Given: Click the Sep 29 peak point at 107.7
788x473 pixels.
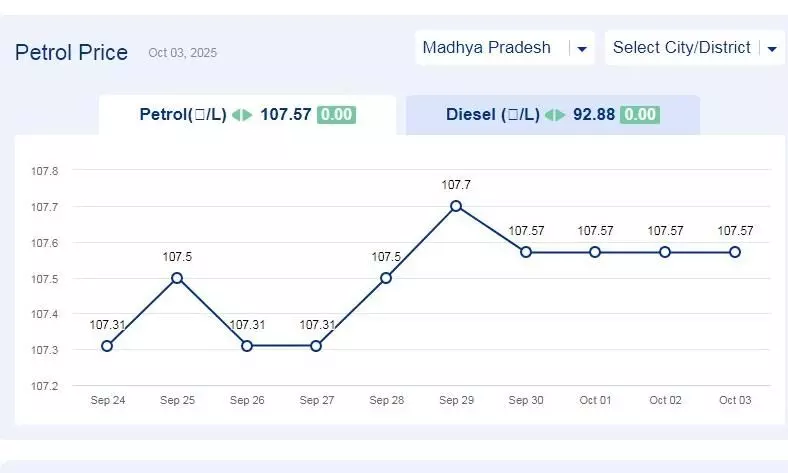Looking at the screenshot, I should point(456,206).
